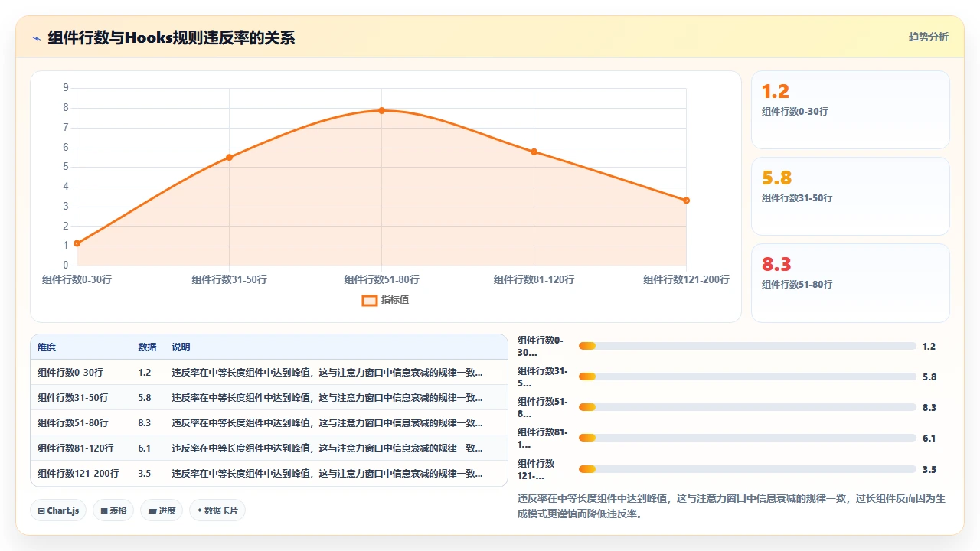Viewport: 980px width, 551px height.
Task: Click the chart data point for 组件行数31-50行
Action: click(x=229, y=158)
